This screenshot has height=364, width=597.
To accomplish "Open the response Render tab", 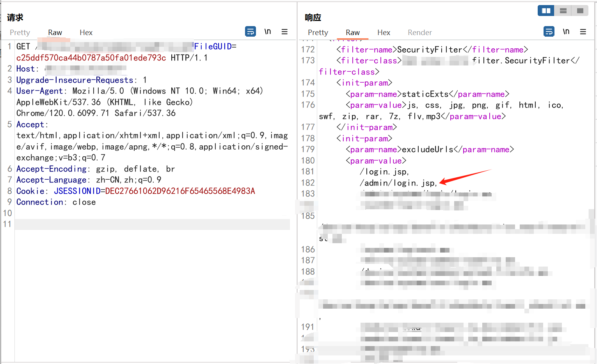I will pos(419,33).
